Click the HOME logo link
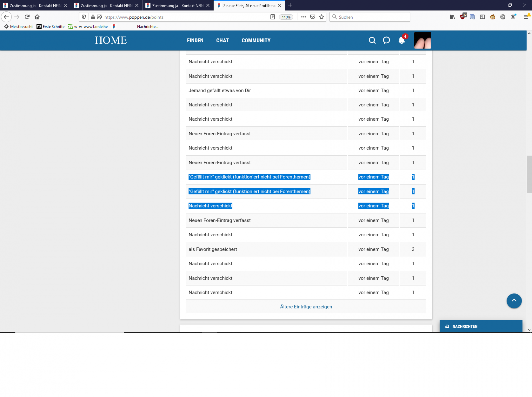The width and height of the screenshot is (532, 397). pos(111,40)
